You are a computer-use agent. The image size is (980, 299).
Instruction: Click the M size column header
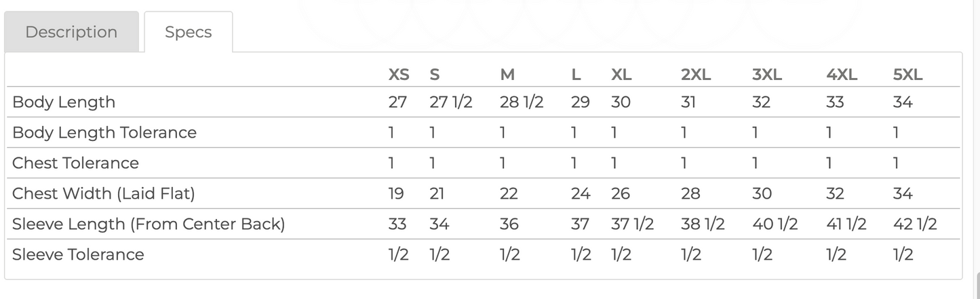tap(507, 75)
